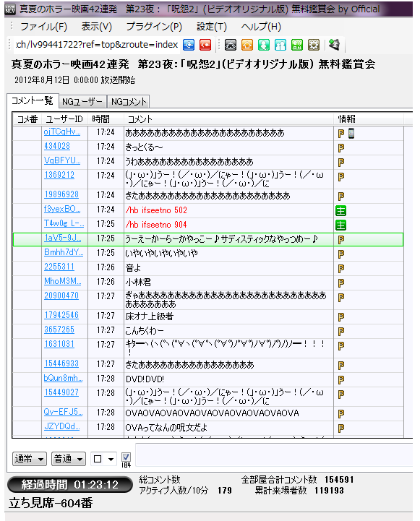Click the green single-user icon
Image resolution: width=420 pixels, height=521 pixels.
(264, 45)
